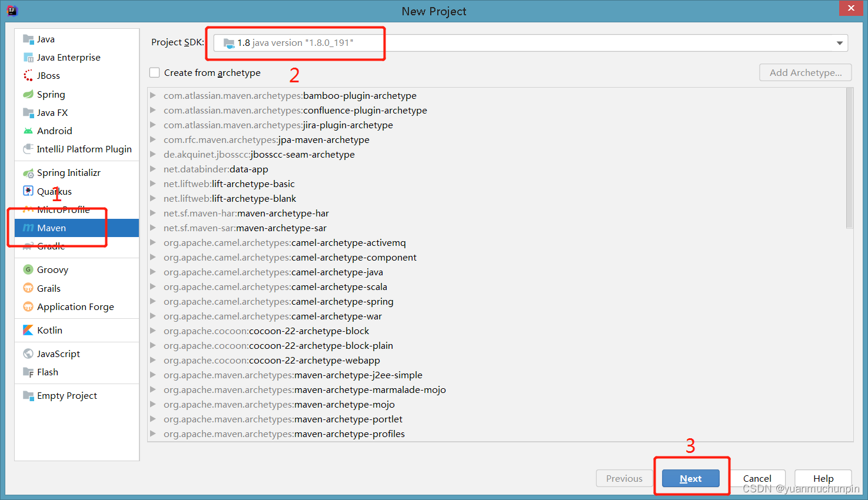This screenshot has height=500, width=868.
Task: Expand jpa-maven-archetype node
Action: (x=153, y=139)
